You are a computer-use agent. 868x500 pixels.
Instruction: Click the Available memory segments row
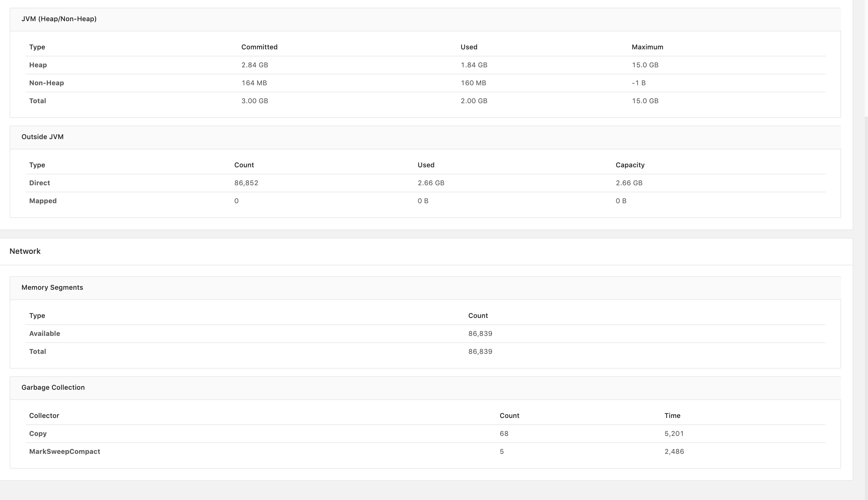45,333
